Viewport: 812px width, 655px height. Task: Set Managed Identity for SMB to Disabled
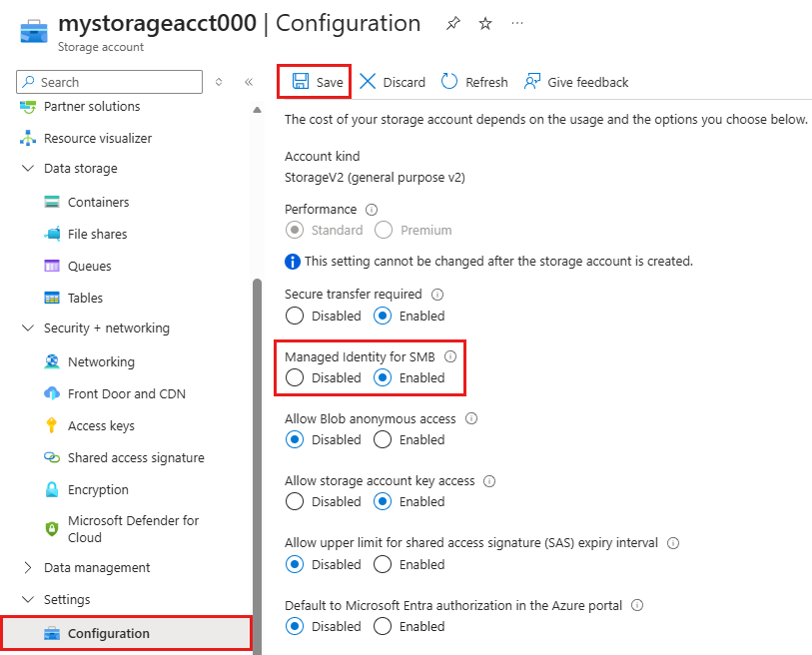[x=295, y=377]
